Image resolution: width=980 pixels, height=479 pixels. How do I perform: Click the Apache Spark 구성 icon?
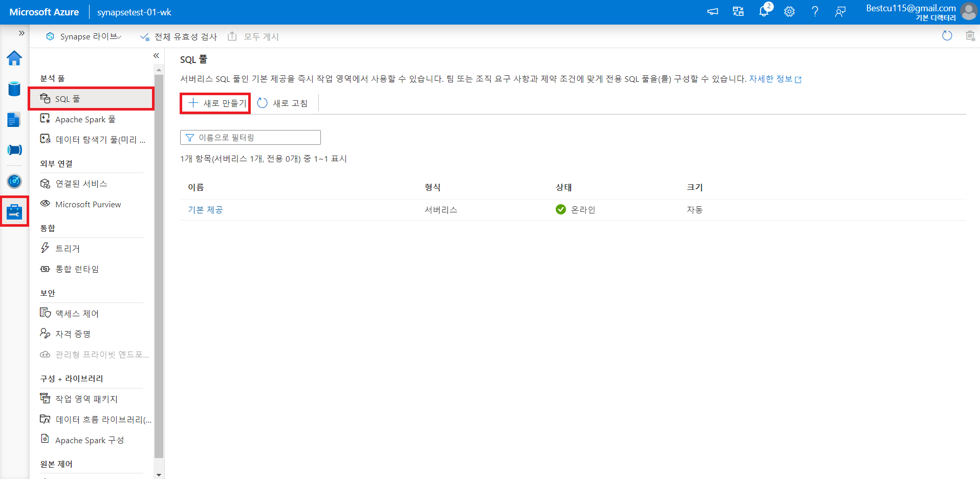45,439
